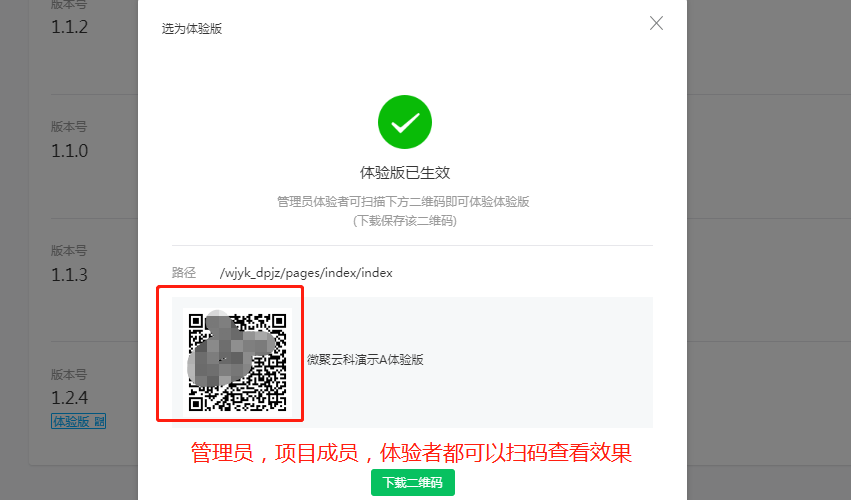851x500 pixels.
Task: Click the (下载保存该二维码) hint text
Action: pyautogui.click(x=405, y=220)
